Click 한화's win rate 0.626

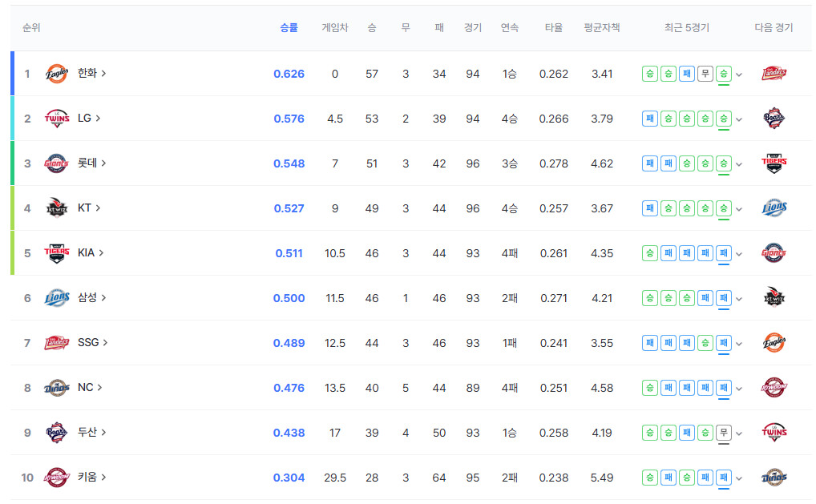pos(289,74)
